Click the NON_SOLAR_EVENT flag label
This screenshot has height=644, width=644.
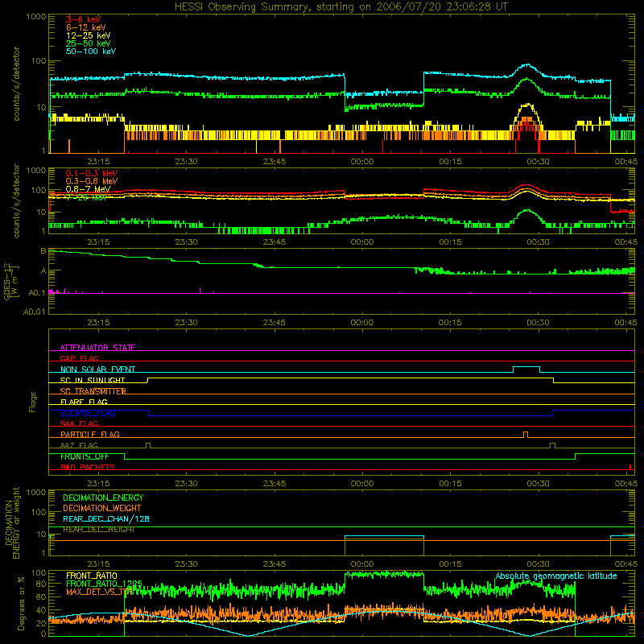[x=97, y=369]
